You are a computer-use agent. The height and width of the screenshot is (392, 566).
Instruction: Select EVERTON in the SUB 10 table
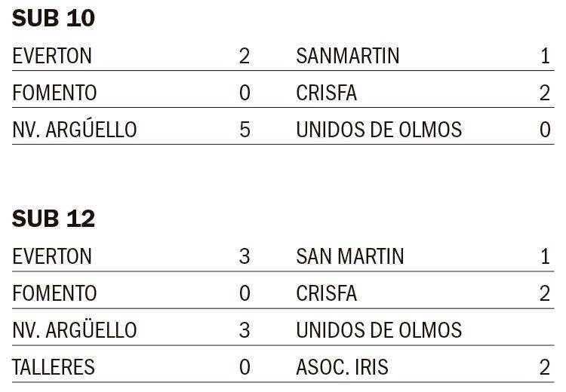coord(52,56)
